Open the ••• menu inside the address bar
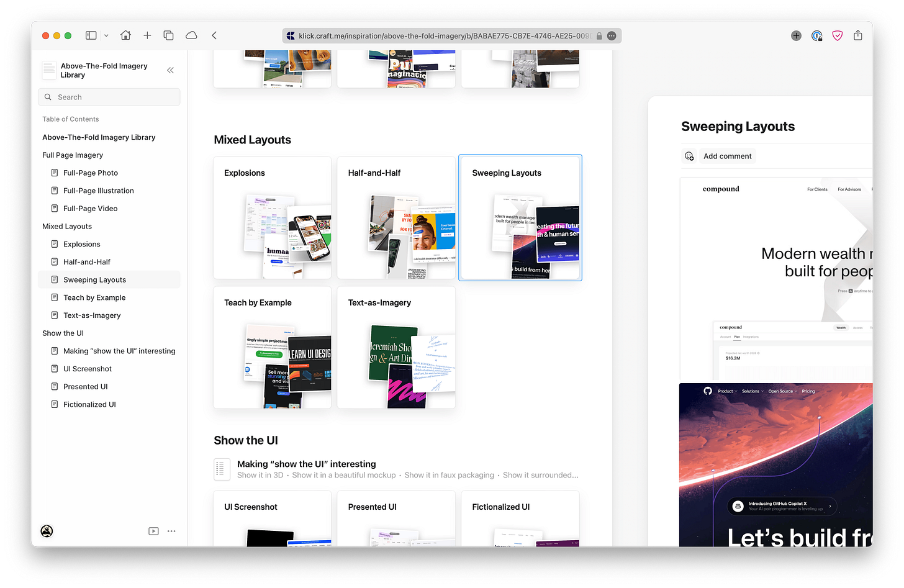The width and height of the screenshot is (904, 588). [612, 35]
